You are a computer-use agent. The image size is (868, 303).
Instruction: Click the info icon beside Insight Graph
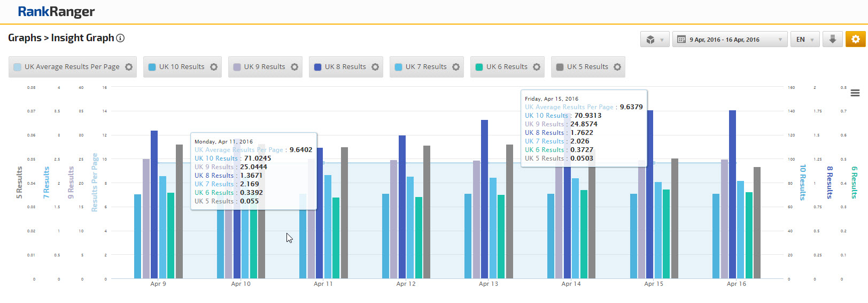tap(120, 38)
